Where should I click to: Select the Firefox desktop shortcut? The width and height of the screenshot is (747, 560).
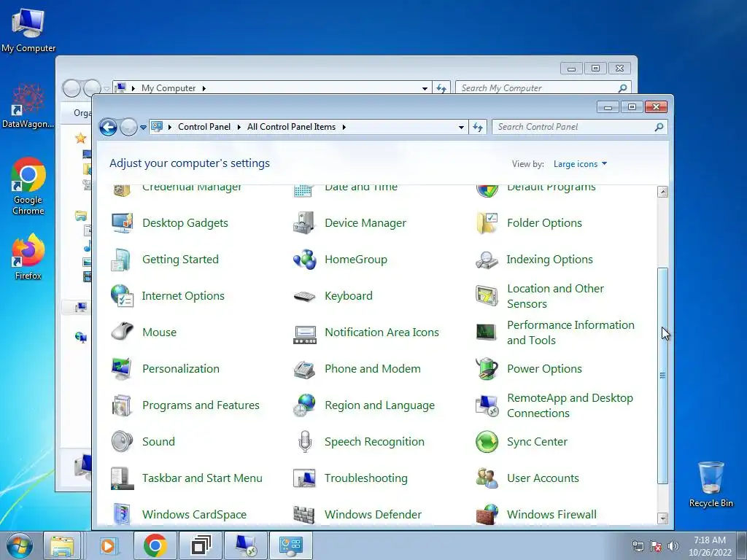pos(28,256)
